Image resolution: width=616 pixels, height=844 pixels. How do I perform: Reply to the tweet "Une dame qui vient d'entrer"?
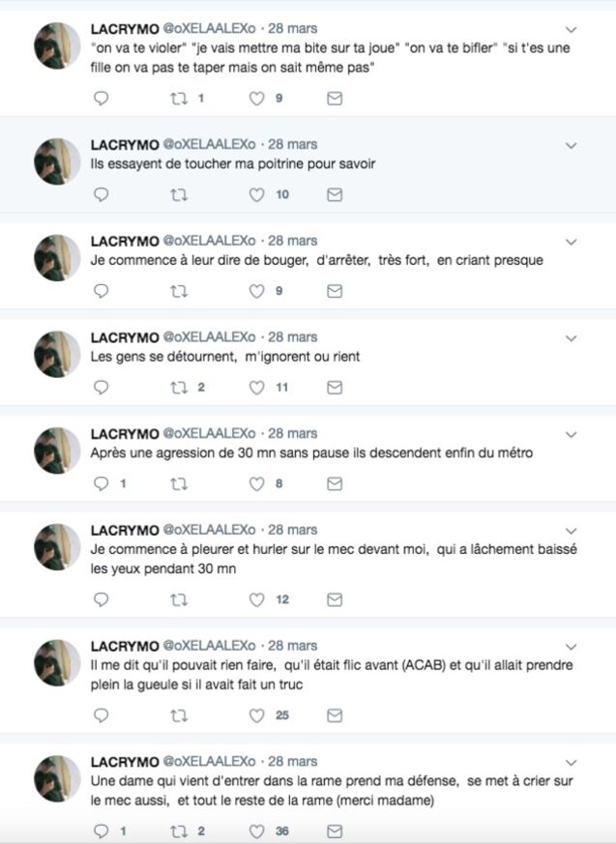click(x=102, y=831)
